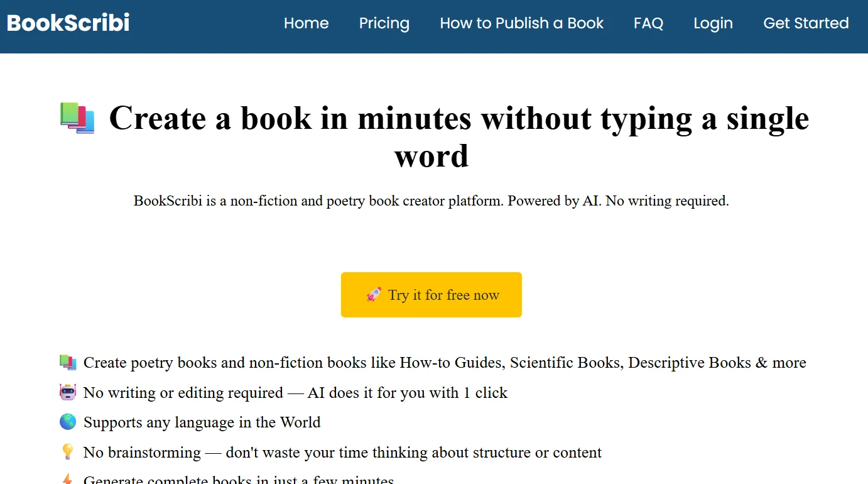Screen dimensions: 868x484
Task: Open the Pricing page
Action: 384,24
